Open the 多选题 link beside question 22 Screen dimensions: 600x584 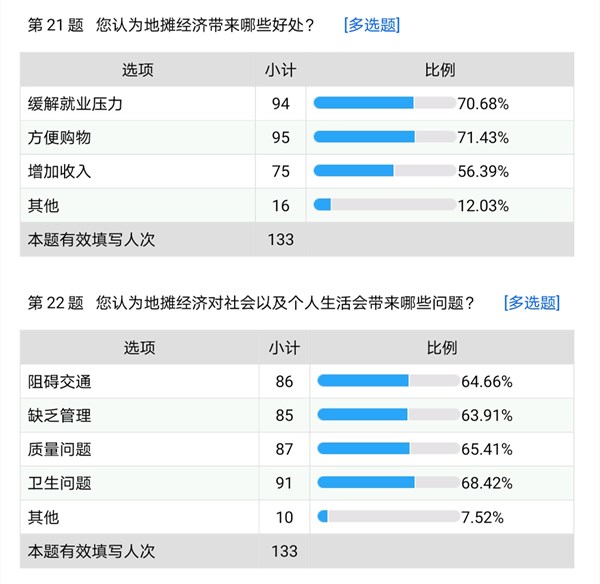tap(531, 302)
